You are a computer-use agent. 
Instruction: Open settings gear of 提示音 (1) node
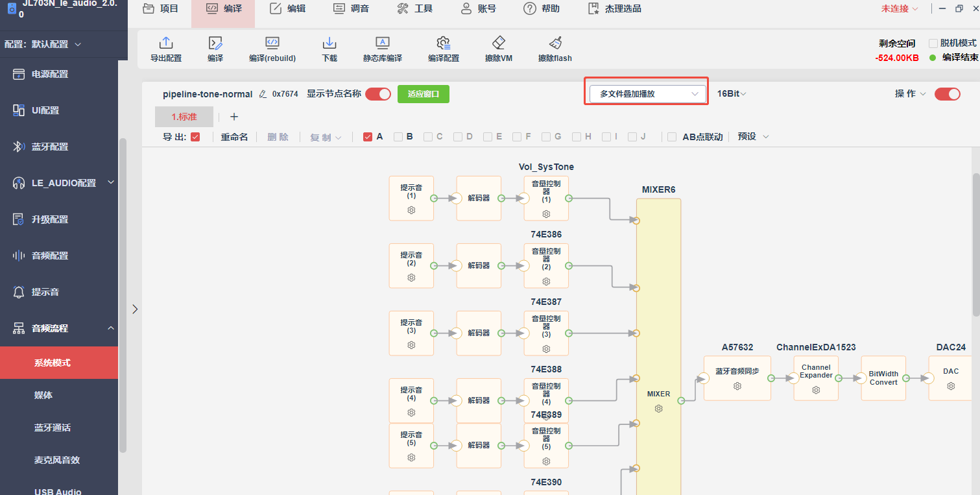click(411, 210)
